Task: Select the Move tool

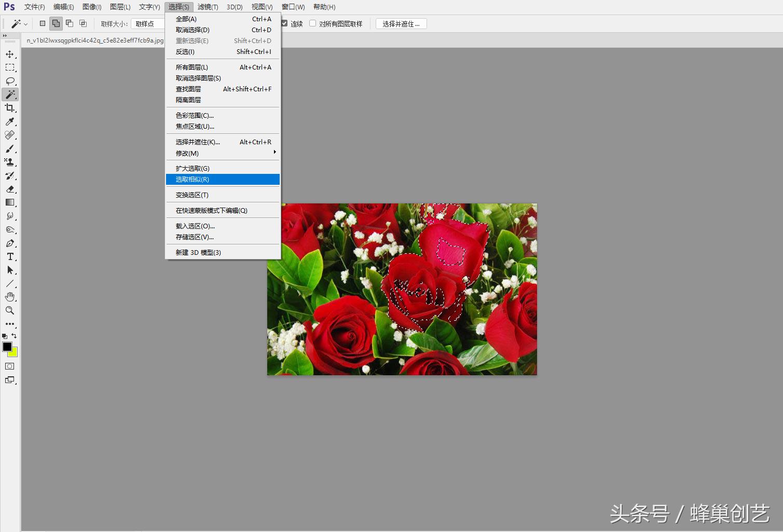Action: [x=9, y=54]
